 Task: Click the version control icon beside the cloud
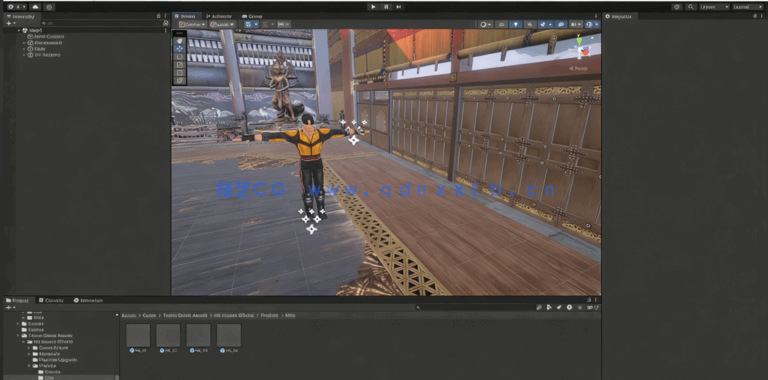coord(49,7)
